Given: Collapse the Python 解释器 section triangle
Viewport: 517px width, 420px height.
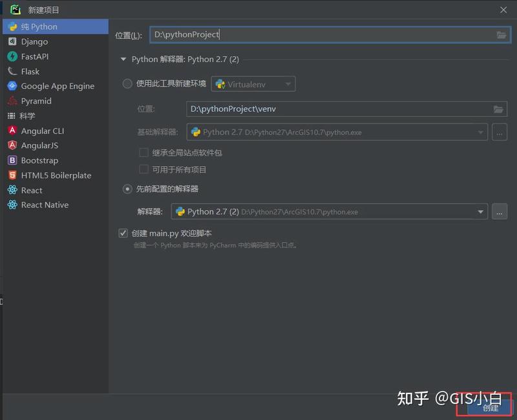Looking at the screenshot, I should click(x=123, y=59).
